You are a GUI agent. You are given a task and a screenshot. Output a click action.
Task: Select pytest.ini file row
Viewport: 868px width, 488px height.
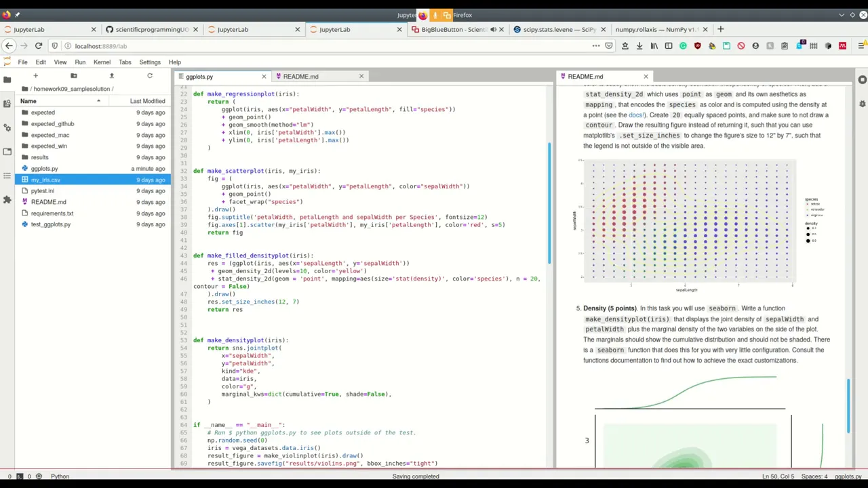pyautogui.click(x=93, y=191)
